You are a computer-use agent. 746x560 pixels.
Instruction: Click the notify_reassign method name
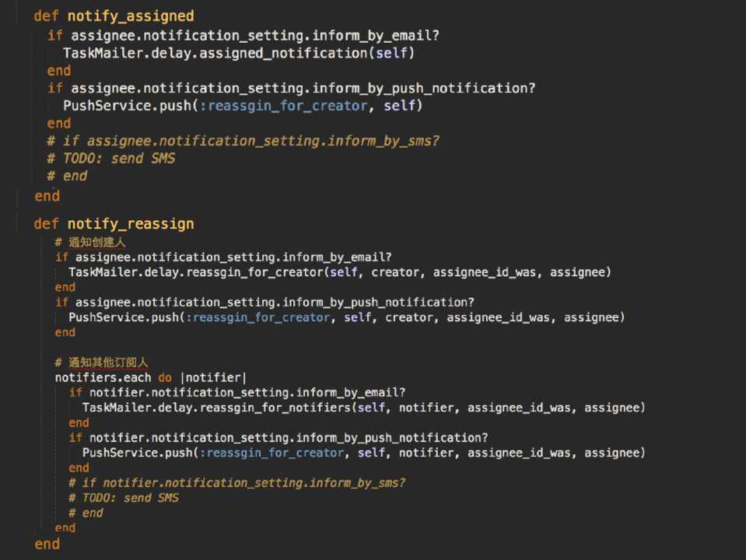tap(131, 224)
